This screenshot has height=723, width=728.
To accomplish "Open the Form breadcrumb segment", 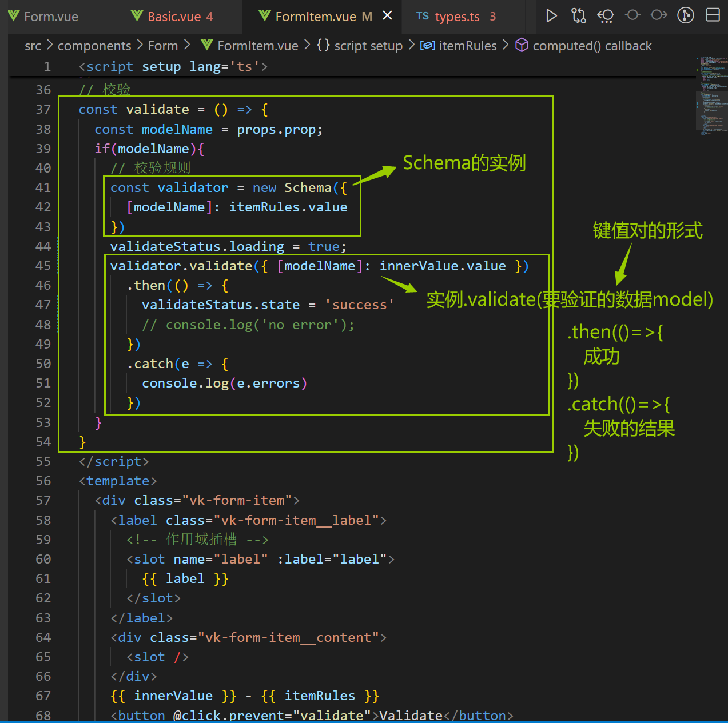I will [x=163, y=46].
